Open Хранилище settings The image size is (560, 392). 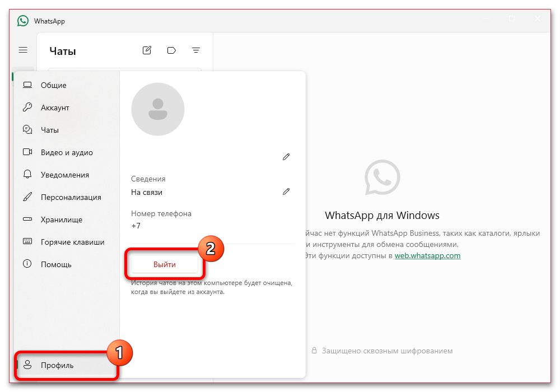(67, 220)
